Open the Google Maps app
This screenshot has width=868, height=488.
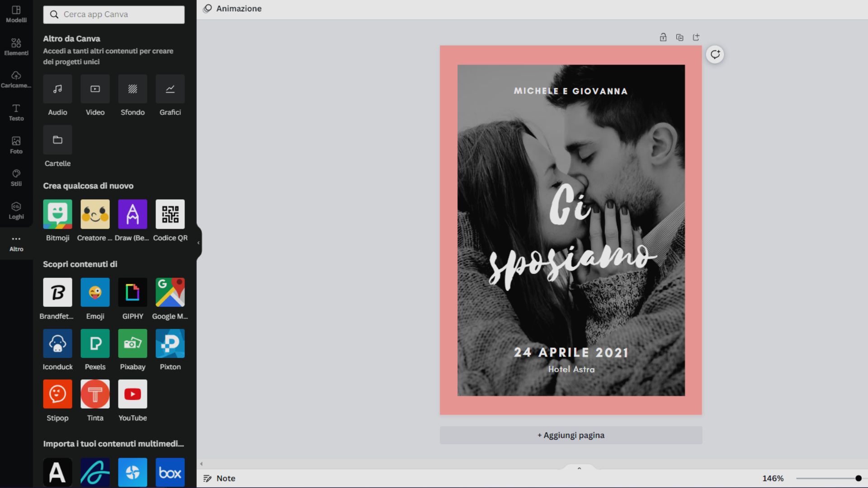[170, 292]
